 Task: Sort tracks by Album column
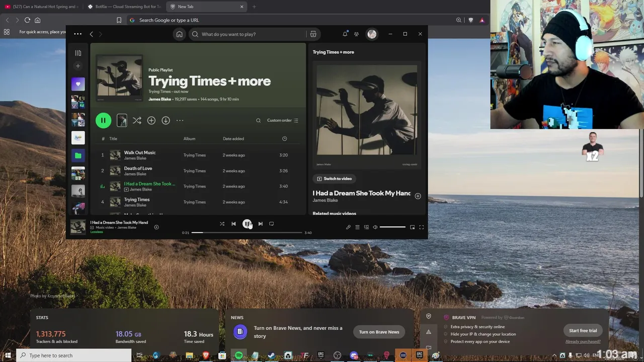(x=189, y=139)
